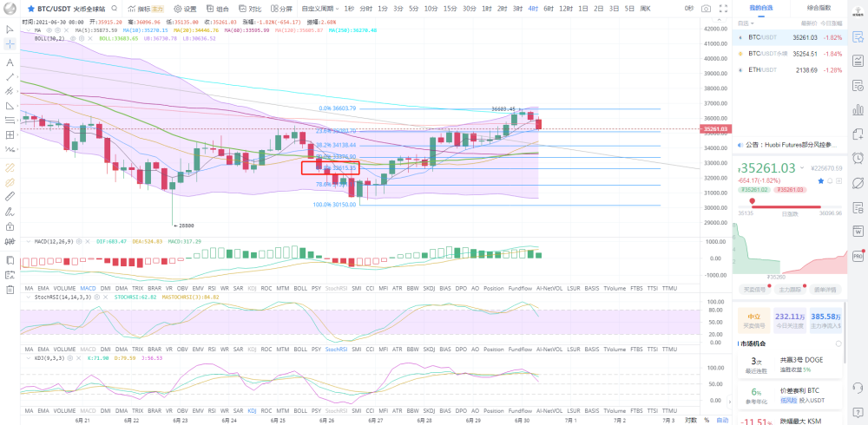
Task: Open the W icon in right sidebar
Action: pos(858,232)
